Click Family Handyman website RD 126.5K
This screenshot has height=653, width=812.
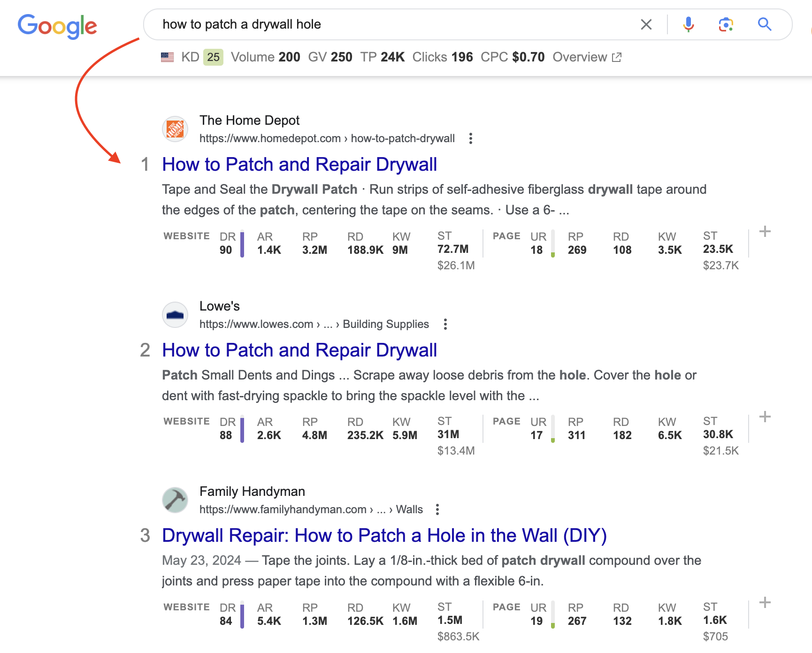coord(365,621)
